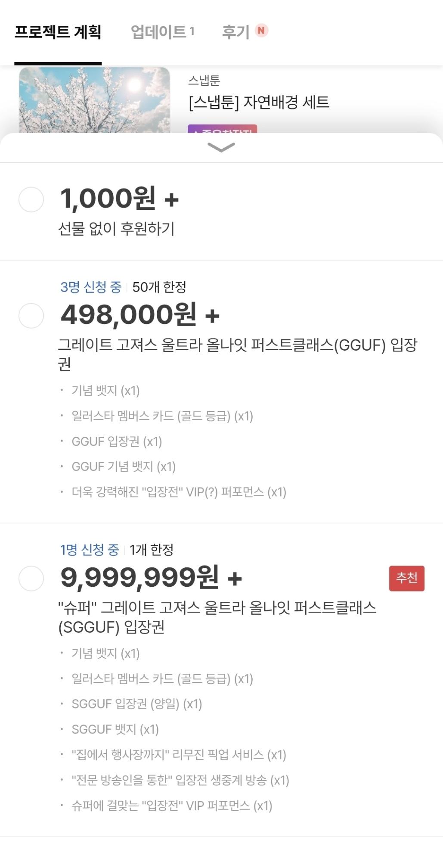The height and width of the screenshot is (868, 443).
Task: Click the 1개 한정 limit label
Action: coord(152,550)
